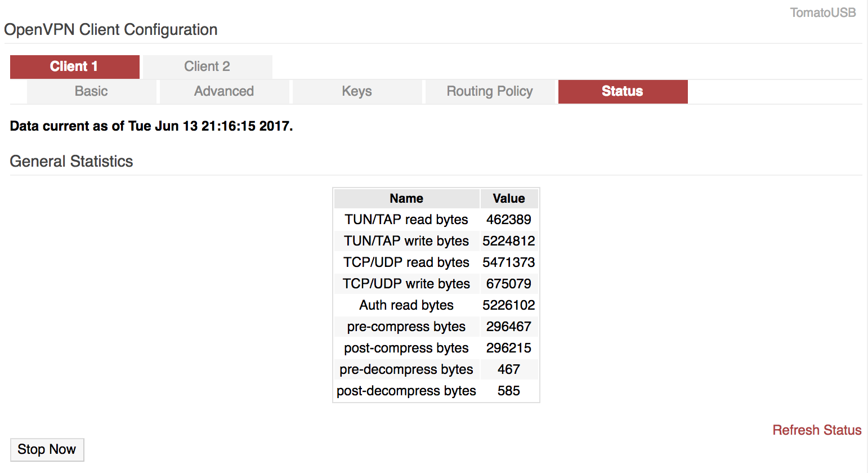Click the post-decompress bytes value 585

pyautogui.click(x=509, y=391)
